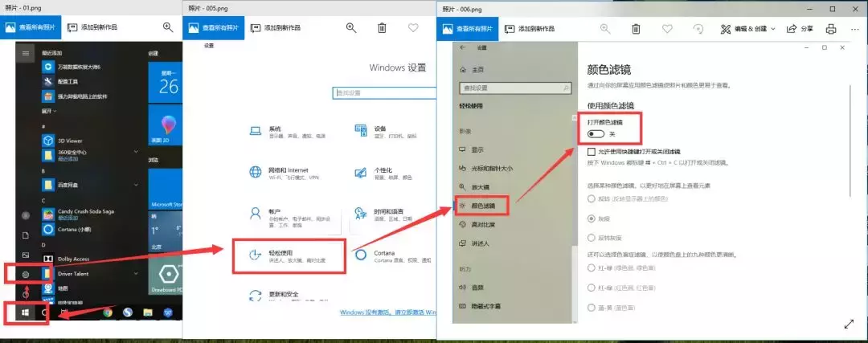Favorite the photo with heart icon in 006.png
This screenshot has height=343, width=868.
click(667, 29)
